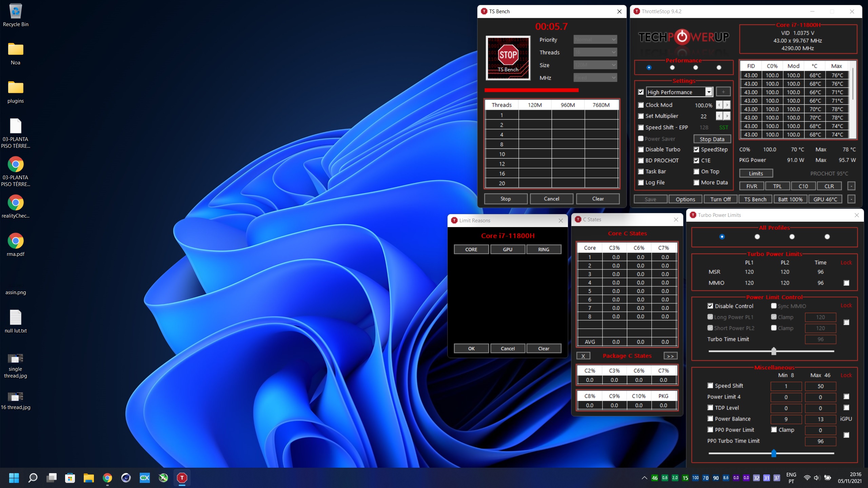868x488 pixels.
Task: Click the Speed Shift Max input field
Action: (x=820, y=386)
